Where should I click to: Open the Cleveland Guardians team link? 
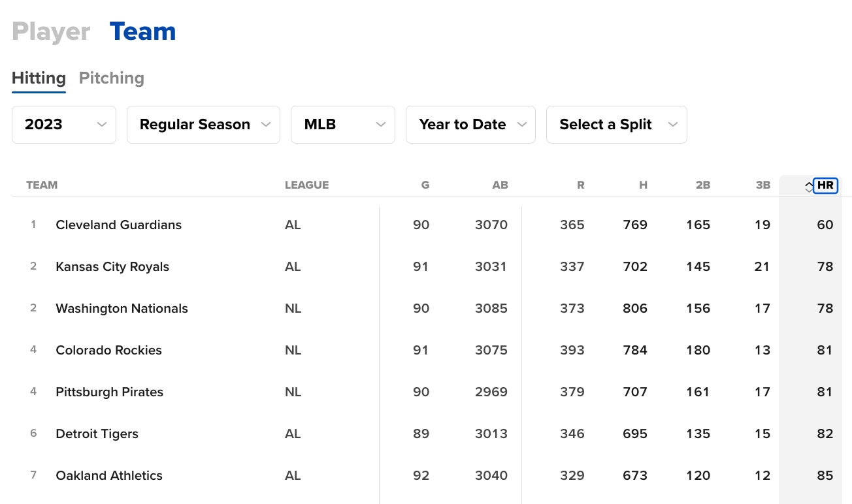tap(118, 225)
